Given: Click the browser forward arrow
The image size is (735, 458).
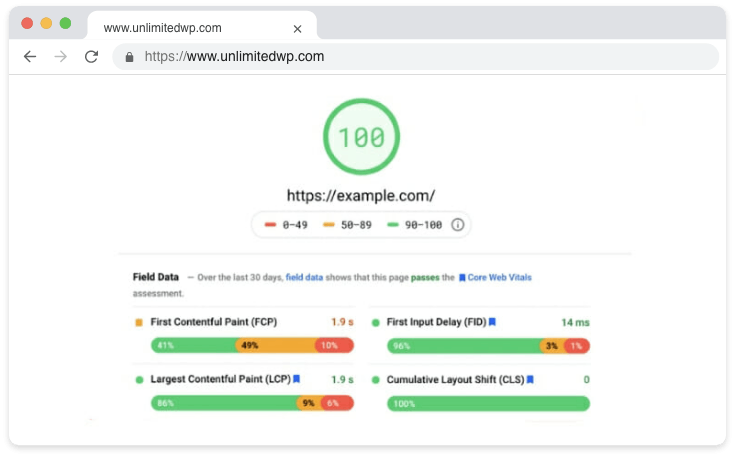Looking at the screenshot, I should (60, 57).
